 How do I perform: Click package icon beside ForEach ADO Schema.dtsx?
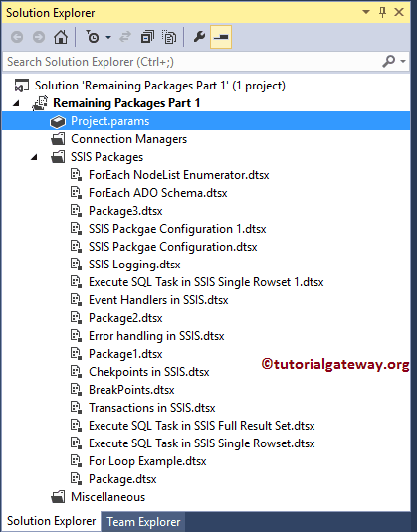point(76,193)
